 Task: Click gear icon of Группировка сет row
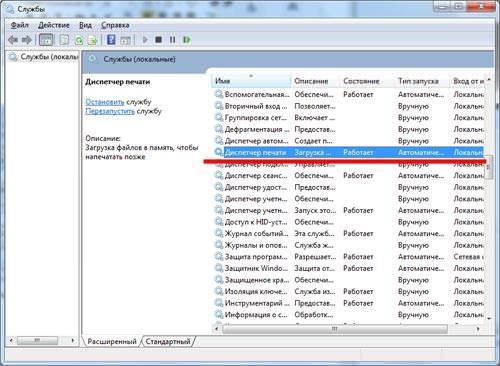(219, 117)
